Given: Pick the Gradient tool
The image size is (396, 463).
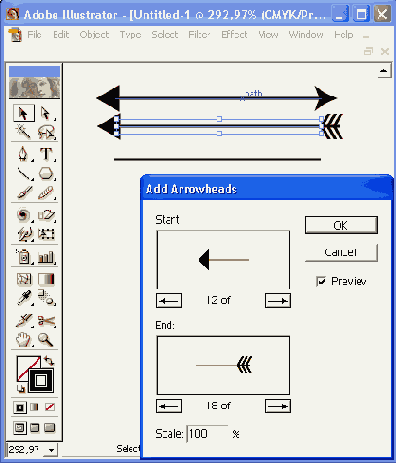Looking at the screenshot, I should coord(45,279).
